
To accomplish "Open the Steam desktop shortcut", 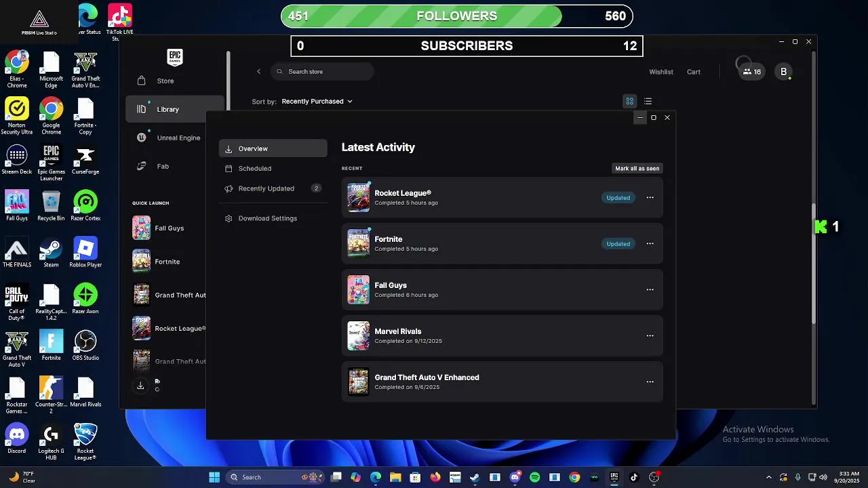I will pyautogui.click(x=51, y=253).
